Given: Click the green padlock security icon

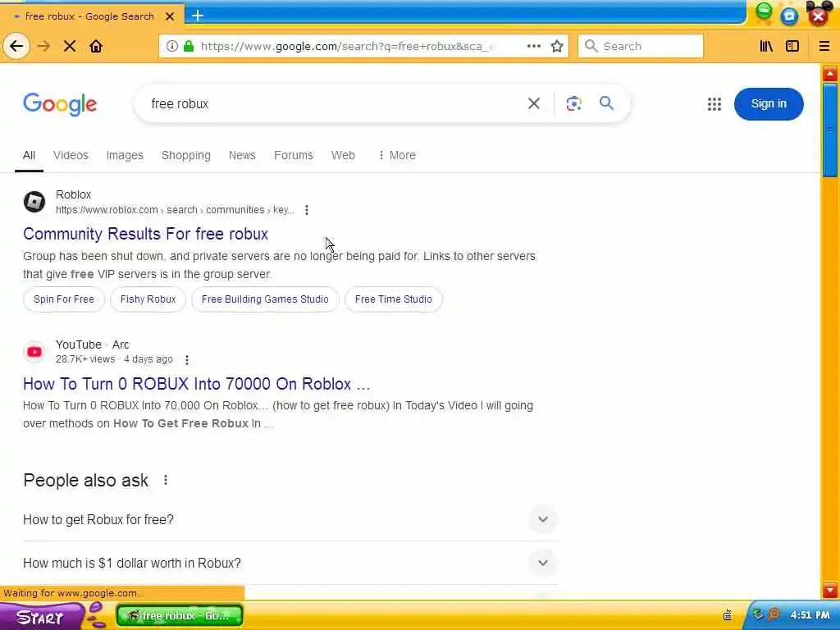Looking at the screenshot, I should pos(189,46).
